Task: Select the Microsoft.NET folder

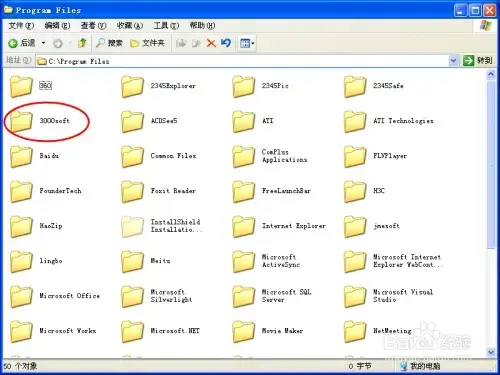Action: click(160, 331)
